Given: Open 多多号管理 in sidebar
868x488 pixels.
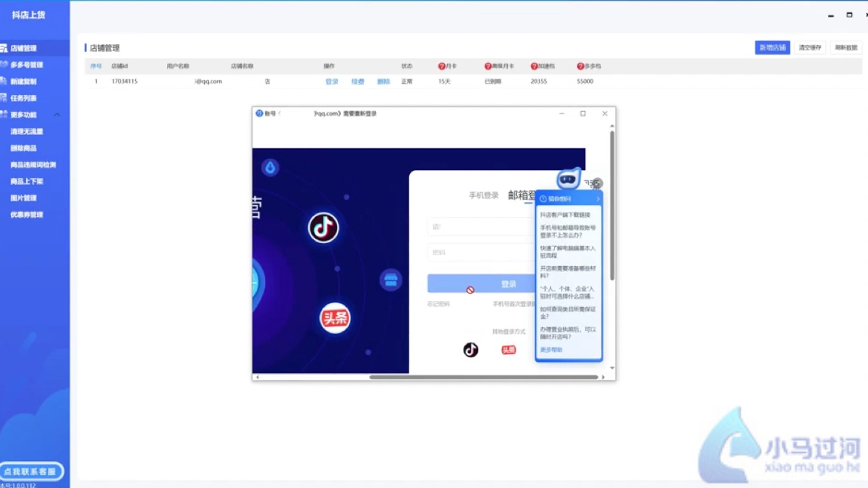Looking at the screenshot, I should (x=27, y=65).
